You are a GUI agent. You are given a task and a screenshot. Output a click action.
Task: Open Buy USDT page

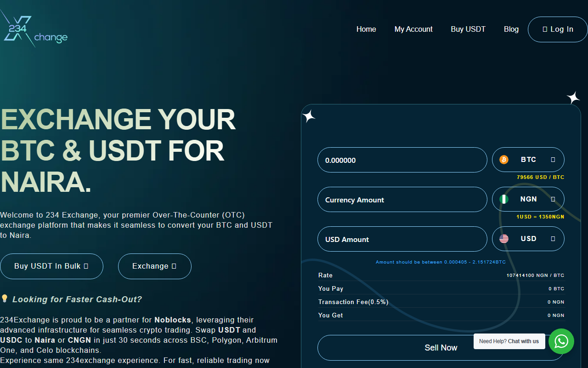coord(468,29)
